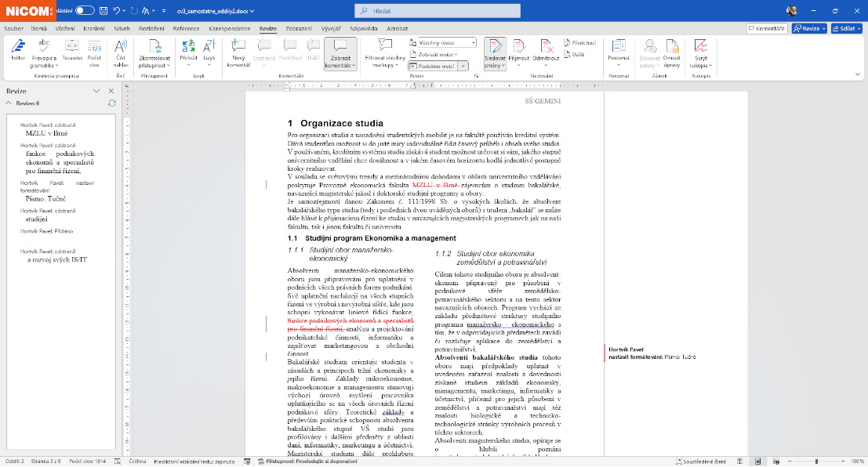This screenshot has height=467, width=868.
Task: Adjust the zoom slider
Action: tap(816, 462)
